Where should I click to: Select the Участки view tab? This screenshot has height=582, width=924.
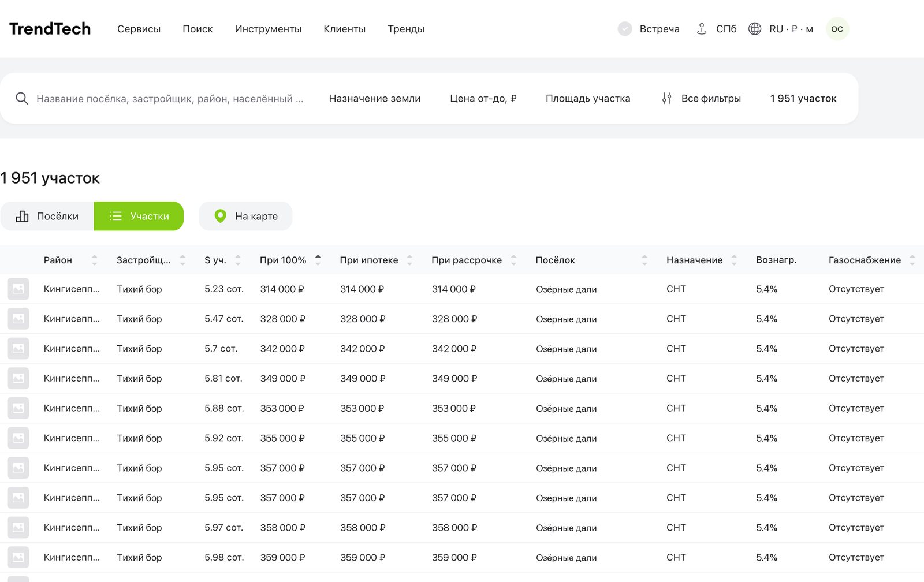coord(139,216)
